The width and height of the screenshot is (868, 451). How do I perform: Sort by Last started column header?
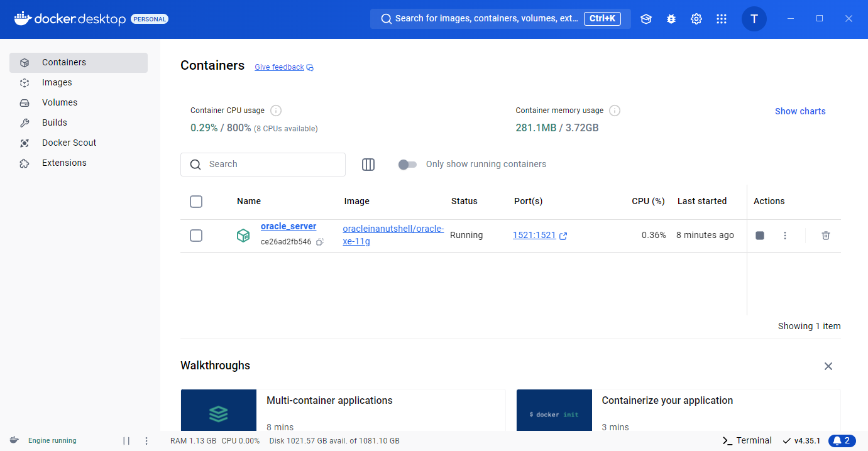702,202
